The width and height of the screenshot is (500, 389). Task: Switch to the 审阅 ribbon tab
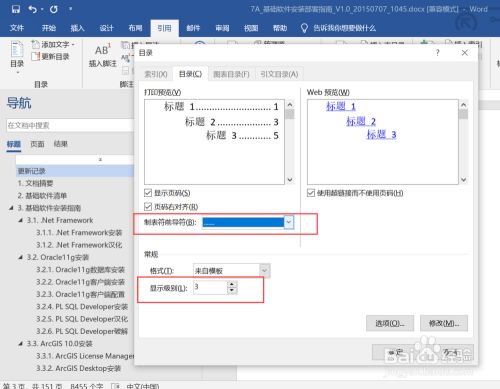tap(222, 28)
